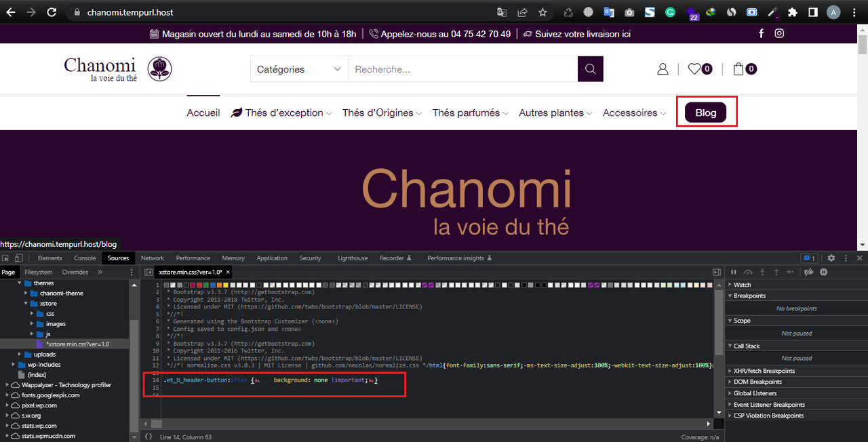Select the xstore.min.css?ver=1.0 file in tree

click(77, 344)
